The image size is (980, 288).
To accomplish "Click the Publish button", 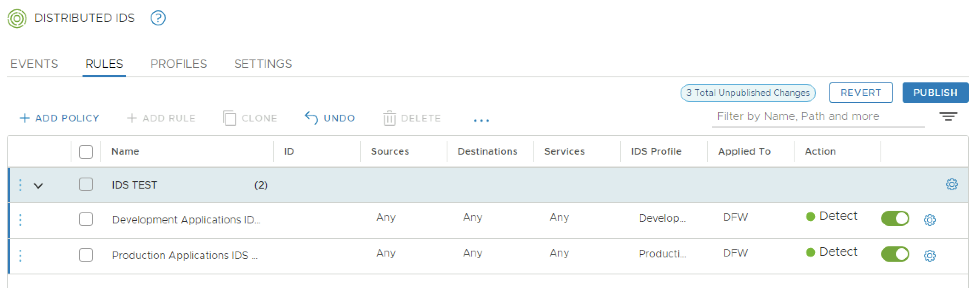I will click(935, 93).
